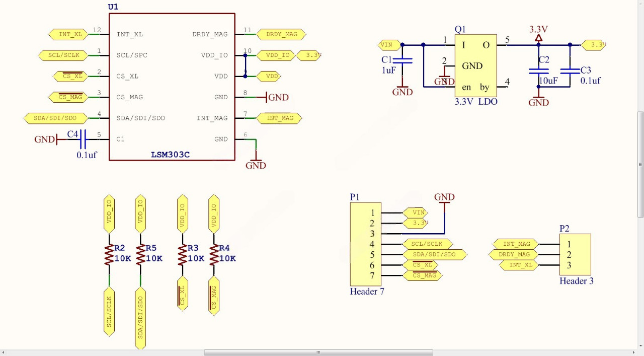Click the P1 Header 7 connector body
This screenshot has width=644, height=356.
(365, 244)
